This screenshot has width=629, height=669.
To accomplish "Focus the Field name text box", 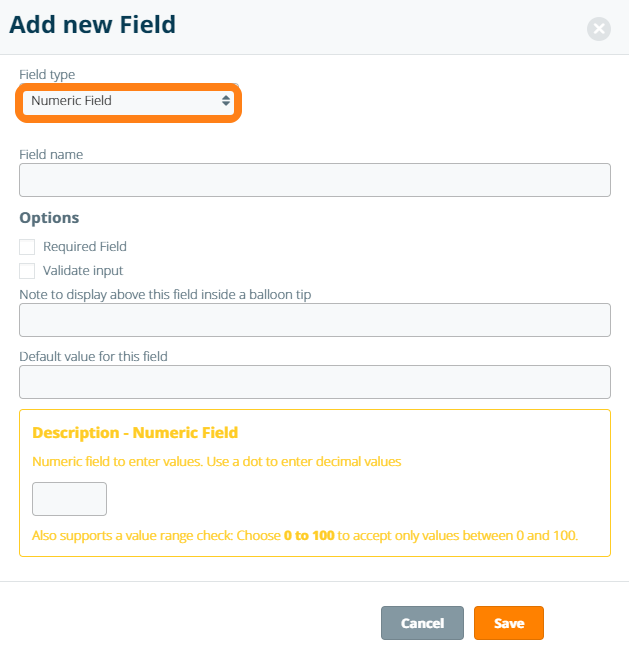I will pos(314,180).
